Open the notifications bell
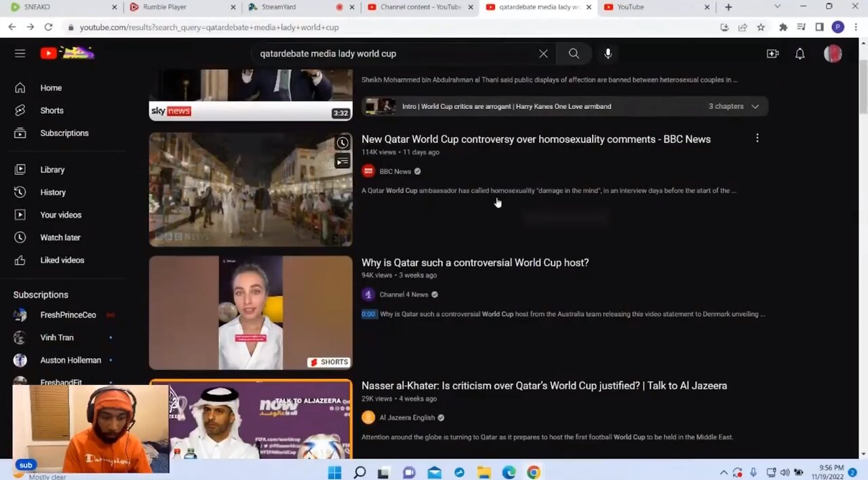868x480 pixels. coord(800,54)
